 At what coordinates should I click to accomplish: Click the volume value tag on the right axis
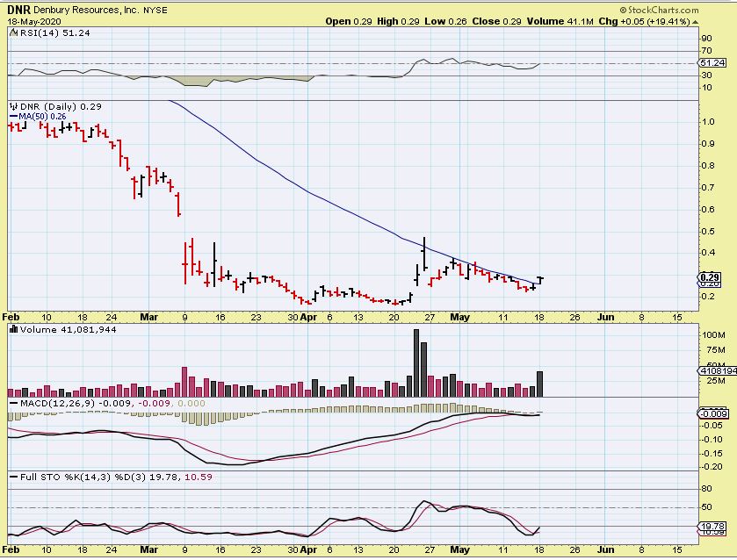point(716,371)
